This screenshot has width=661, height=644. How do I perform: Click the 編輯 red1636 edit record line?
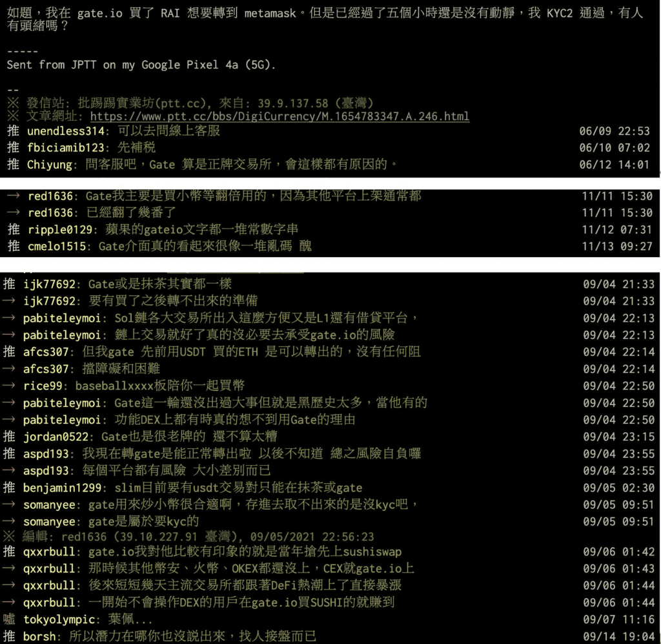coord(188,537)
